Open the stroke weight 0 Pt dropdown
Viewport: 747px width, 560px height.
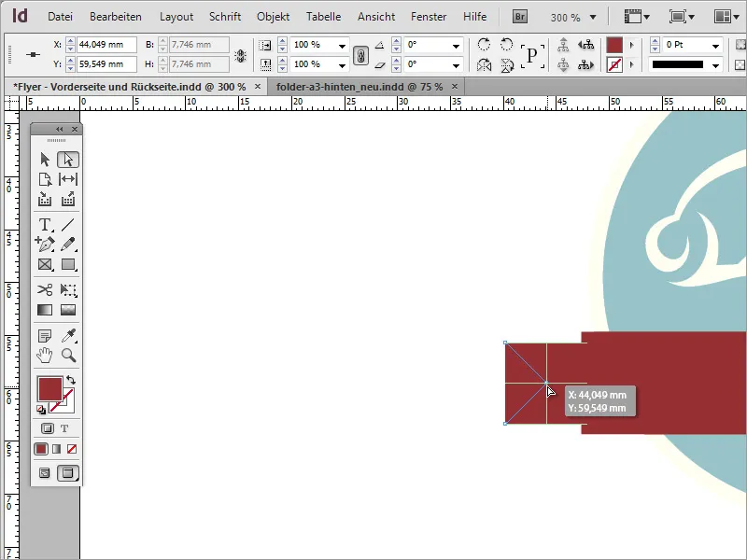coord(715,46)
